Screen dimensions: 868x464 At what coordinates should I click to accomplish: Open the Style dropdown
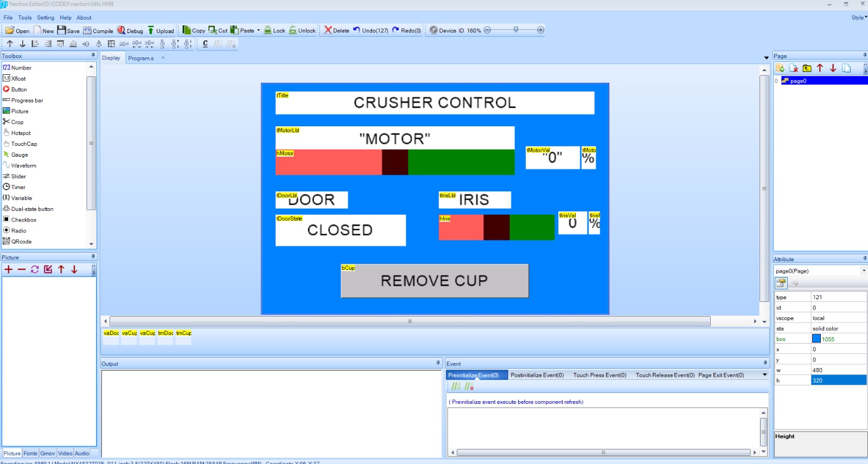(859, 17)
